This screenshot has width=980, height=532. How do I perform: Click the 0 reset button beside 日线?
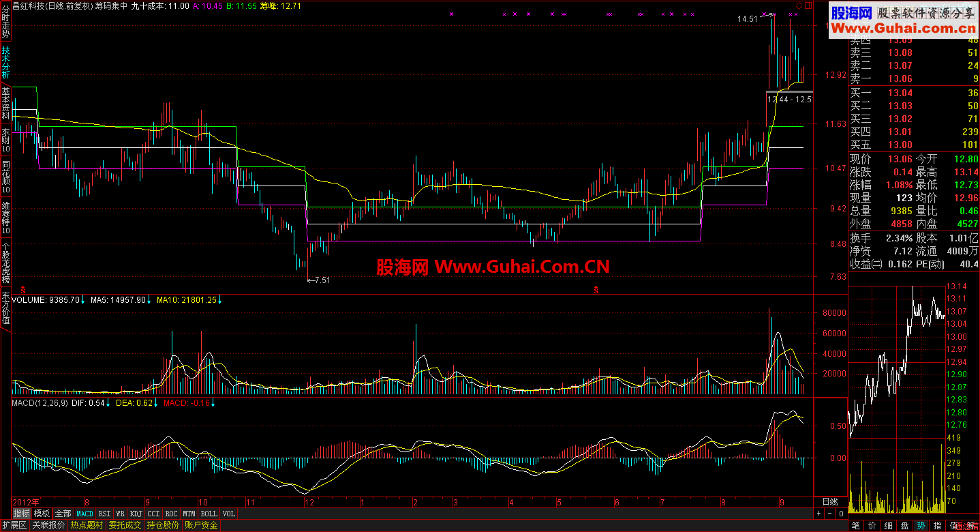[841, 514]
